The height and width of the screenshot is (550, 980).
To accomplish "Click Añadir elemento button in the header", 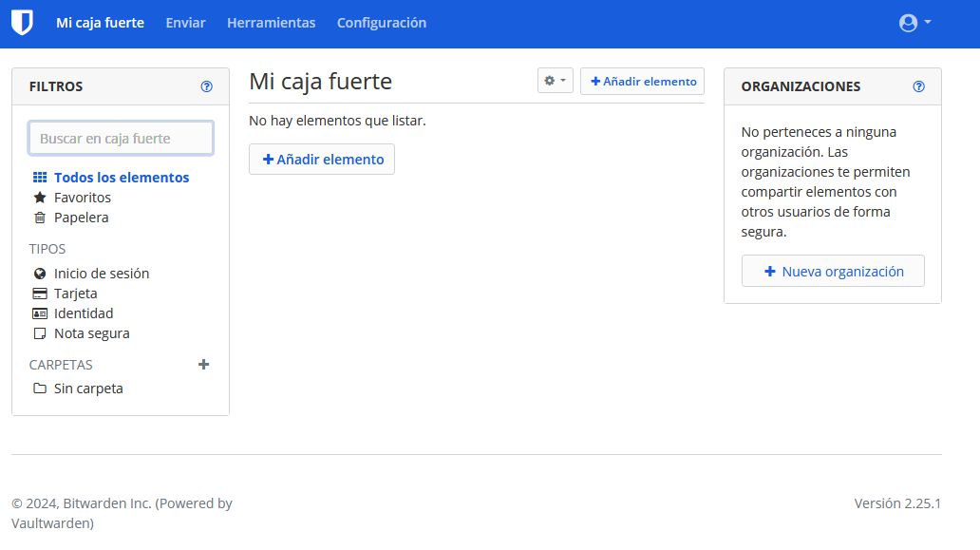I will (x=642, y=82).
